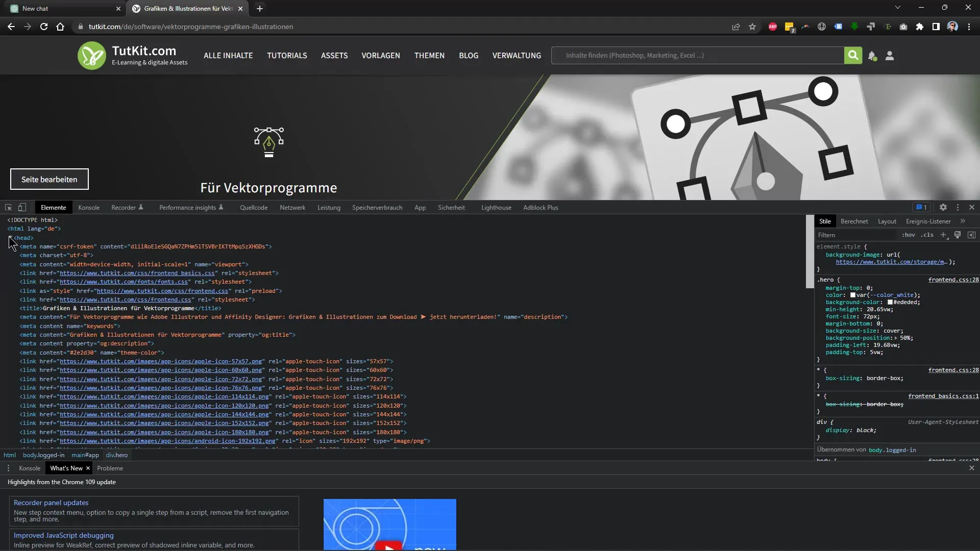This screenshot has width=980, height=551.
Task: Select div.hero in the breadcrumb
Action: [117, 455]
